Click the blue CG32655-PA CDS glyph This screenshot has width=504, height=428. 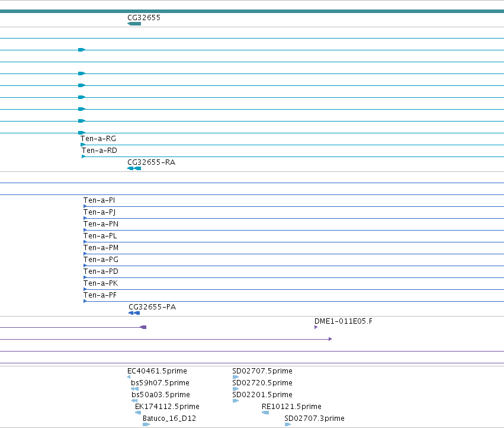pos(134,313)
